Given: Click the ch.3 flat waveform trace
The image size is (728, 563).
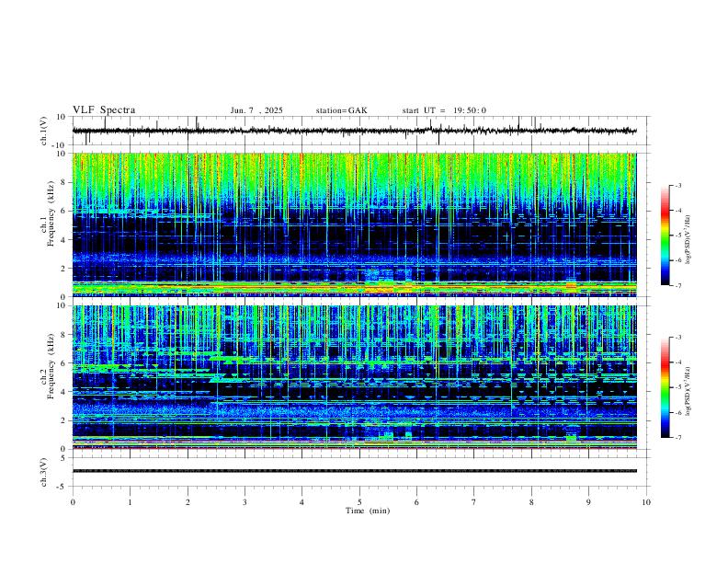Looking at the screenshot, I should click(x=355, y=471).
